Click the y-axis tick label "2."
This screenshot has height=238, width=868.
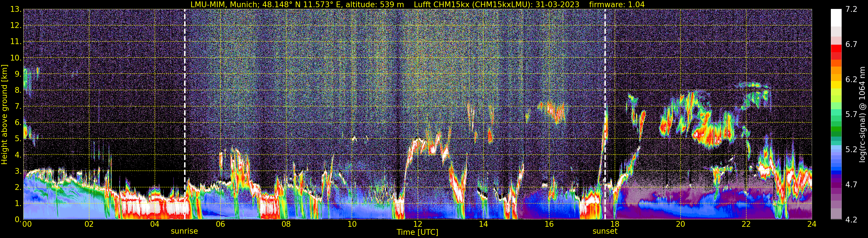18,187
